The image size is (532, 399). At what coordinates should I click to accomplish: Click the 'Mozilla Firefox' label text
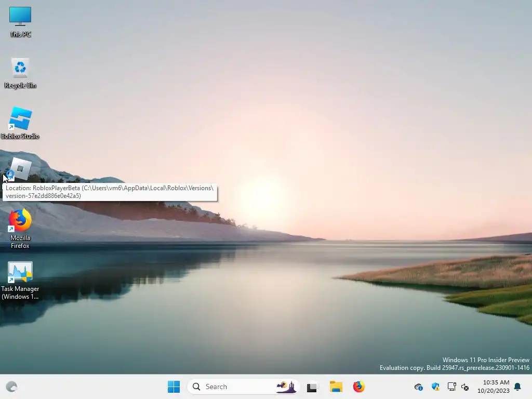point(20,242)
